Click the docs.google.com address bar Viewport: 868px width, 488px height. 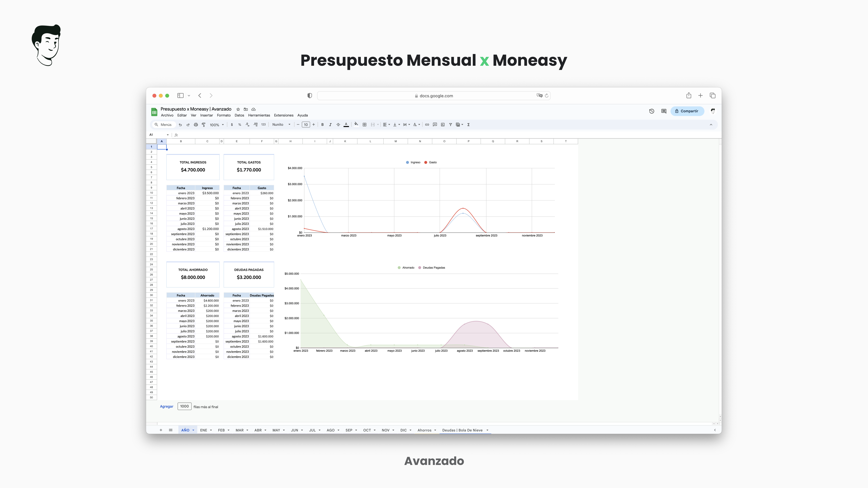click(434, 96)
